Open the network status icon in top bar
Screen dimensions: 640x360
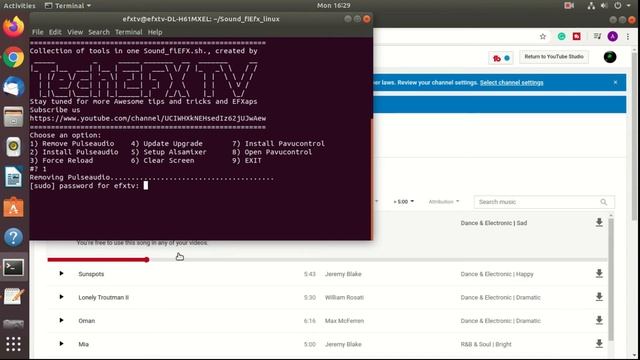[591, 5]
